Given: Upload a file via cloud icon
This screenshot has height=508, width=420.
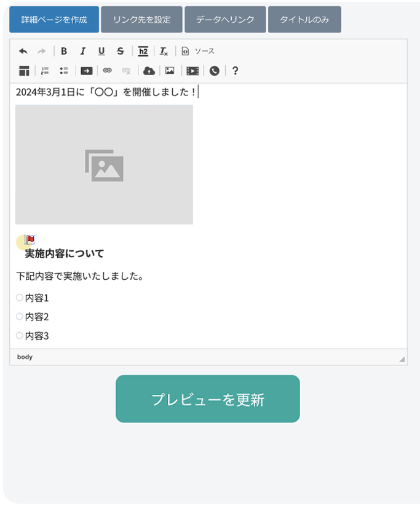Looking at the screenshot, I should [x=149, y=71].
